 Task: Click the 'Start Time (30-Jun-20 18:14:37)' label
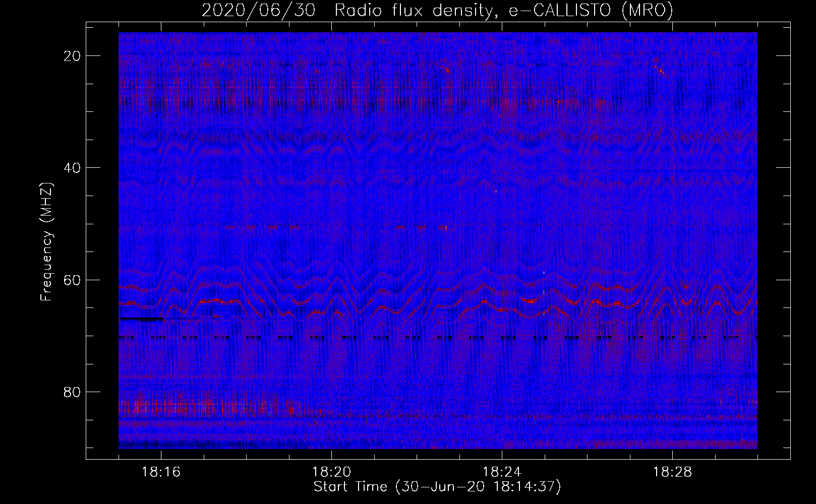point(437,487)
